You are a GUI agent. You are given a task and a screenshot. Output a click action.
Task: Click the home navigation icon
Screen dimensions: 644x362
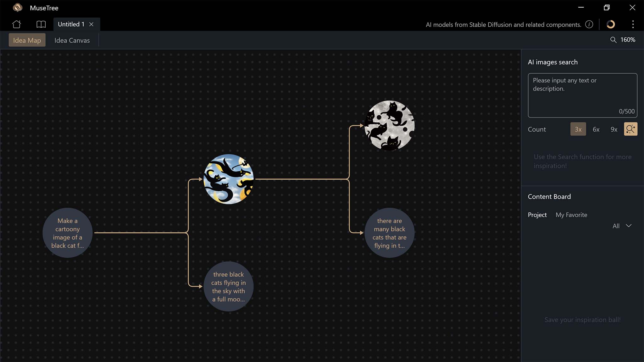pos(16,24)
